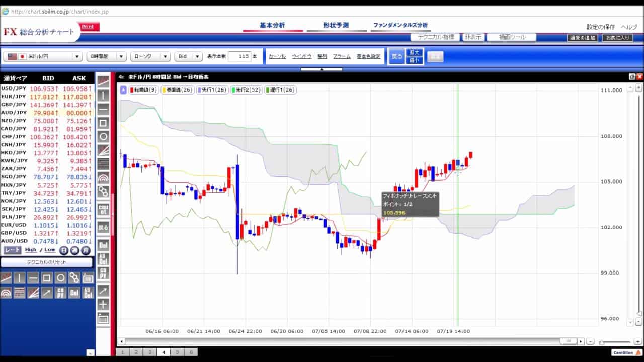Select the ellipse tool in vertical toolbar
The image size is (644, 362).
(x=103, y=136)
